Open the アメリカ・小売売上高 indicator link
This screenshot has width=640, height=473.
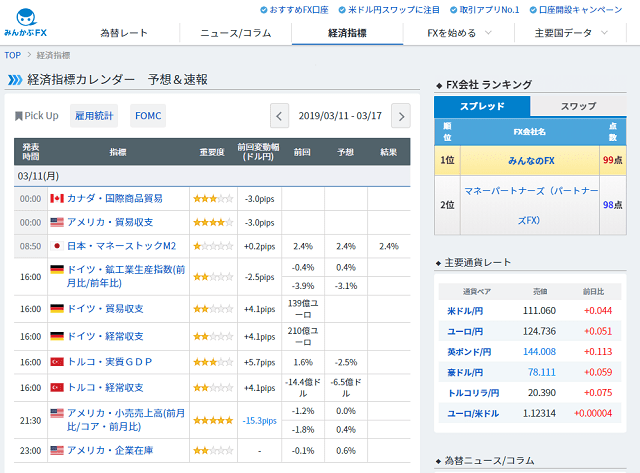pyautogui.click(x=126, y=420)
